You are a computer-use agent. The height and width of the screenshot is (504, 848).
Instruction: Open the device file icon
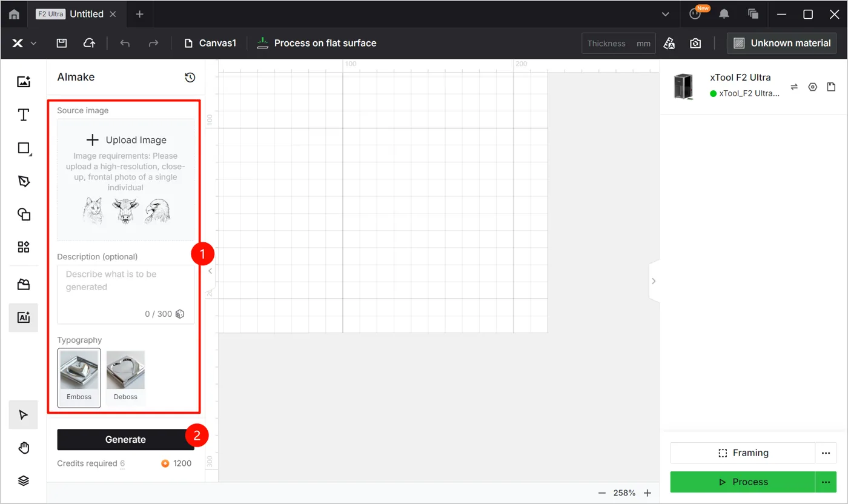tap(831, 87)
